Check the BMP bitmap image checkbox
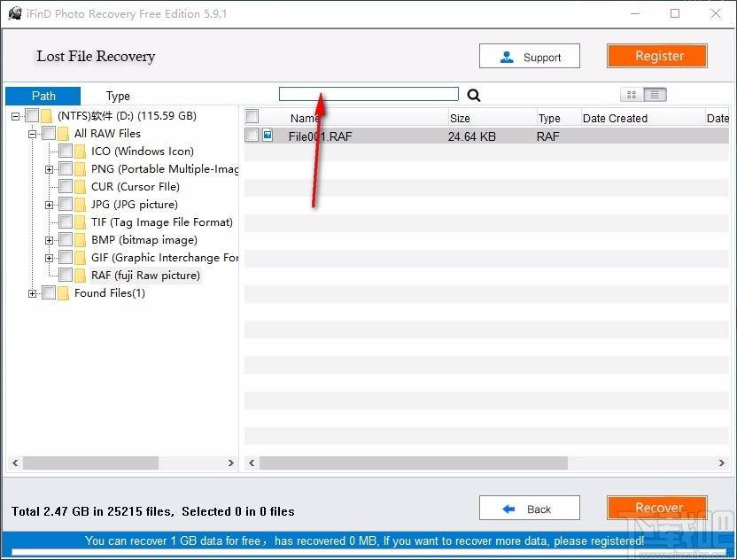This screenshot has height=560, width=737. coord(66,239)
